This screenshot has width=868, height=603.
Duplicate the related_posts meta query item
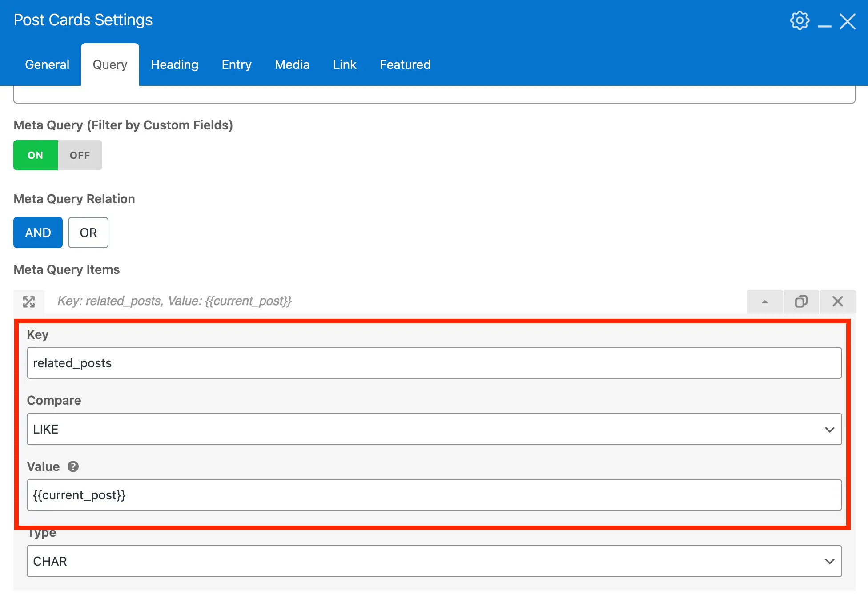(801, 301)
